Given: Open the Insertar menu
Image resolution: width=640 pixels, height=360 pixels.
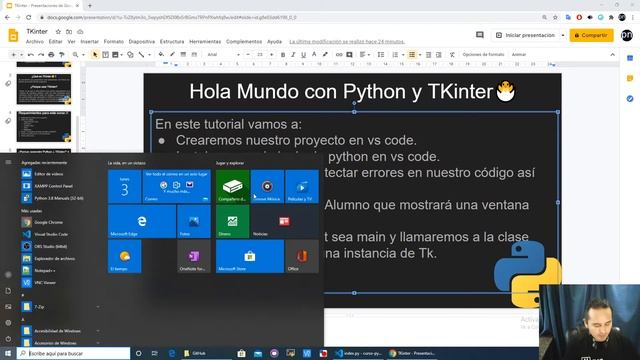Looking at the screenshot, I should pyautogui.click(x=89, y=42).
